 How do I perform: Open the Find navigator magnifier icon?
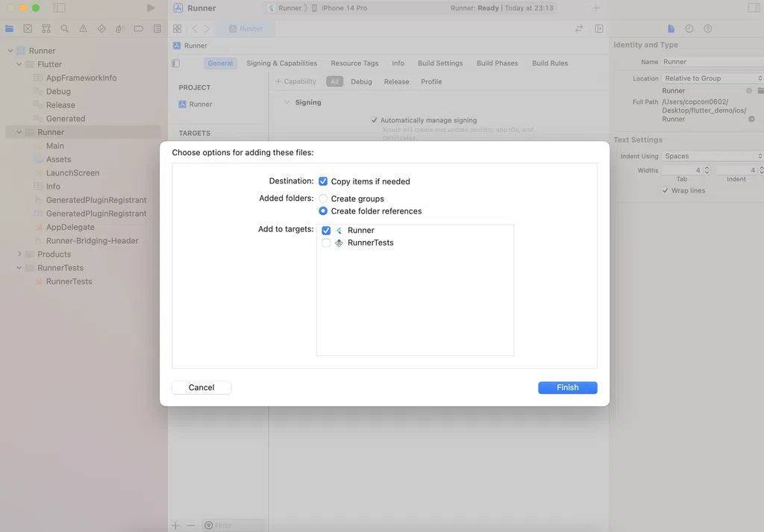(x=65, y=29)
